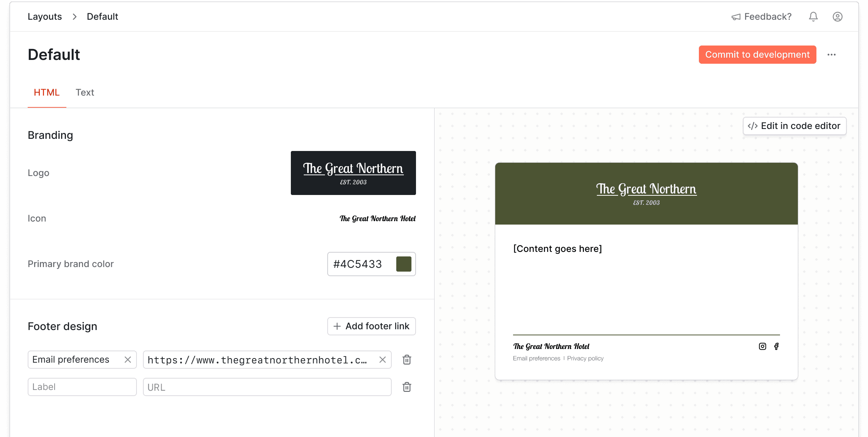
Task: Open the Privacy policy link in the preview
Action: click(x=585, y=358)
